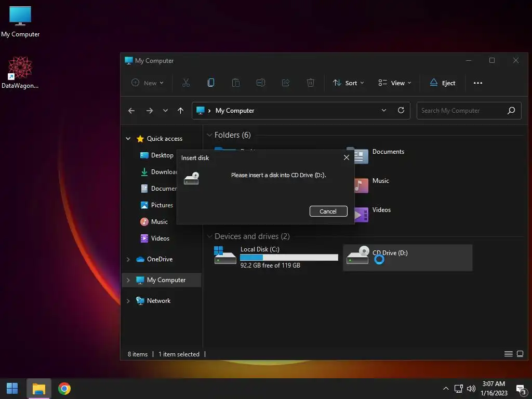The height and width of the screenshot is (399, 532).
Task: Click File Explorer in the taskbar
Action: (x=38, y=389)
